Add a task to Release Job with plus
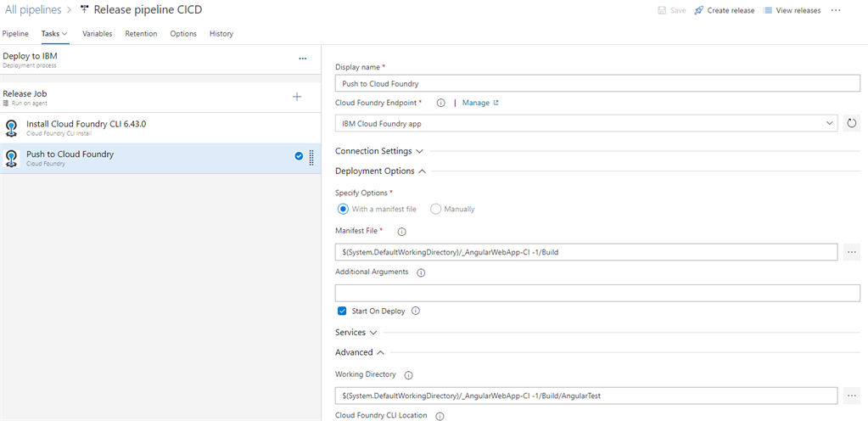Viewport: 868px width, 421px height. pyautogui.click(x=297, y=97)
